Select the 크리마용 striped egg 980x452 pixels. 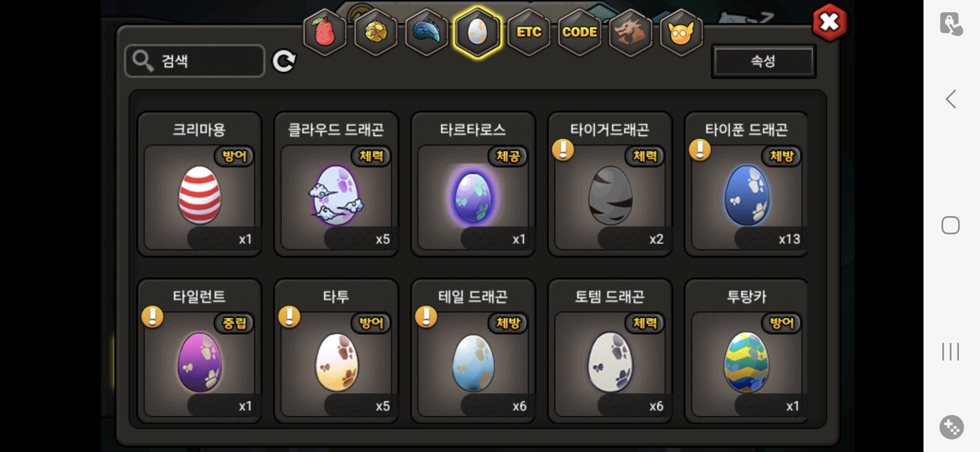pos(199,195)
